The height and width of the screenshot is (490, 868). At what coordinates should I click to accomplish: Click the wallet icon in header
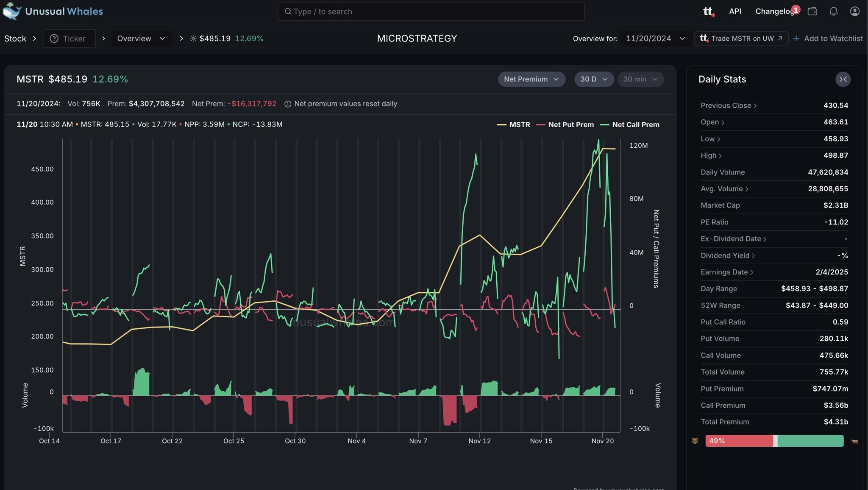pyautogui.click(x=812, y=11)
